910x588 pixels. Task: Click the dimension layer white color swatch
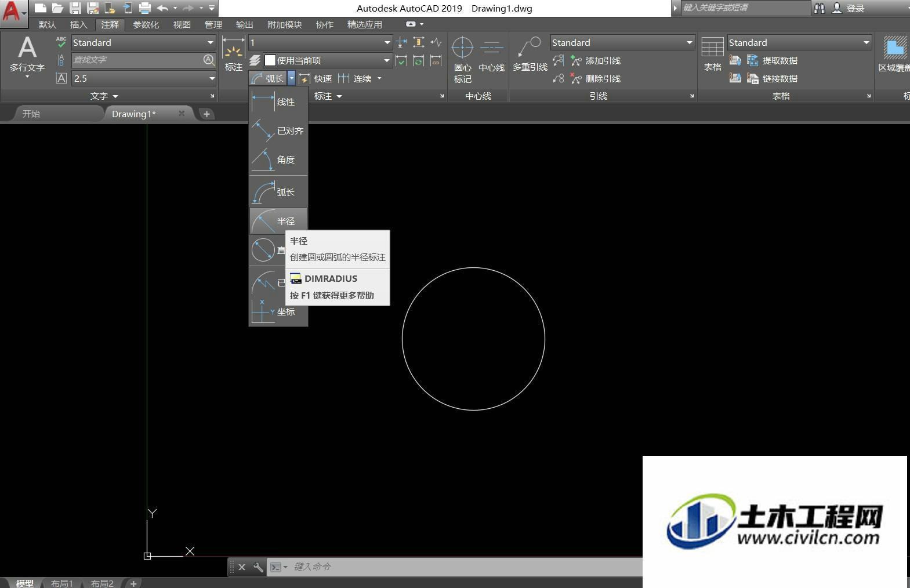270,60
